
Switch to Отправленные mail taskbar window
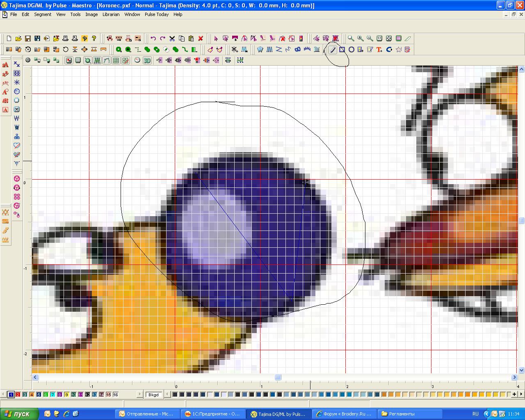(148, 414)
